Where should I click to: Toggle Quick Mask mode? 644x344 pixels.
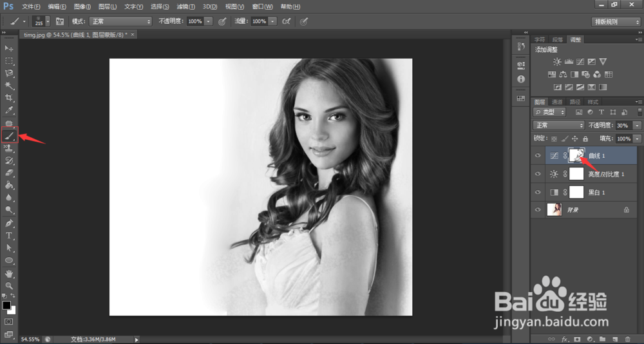9,321
